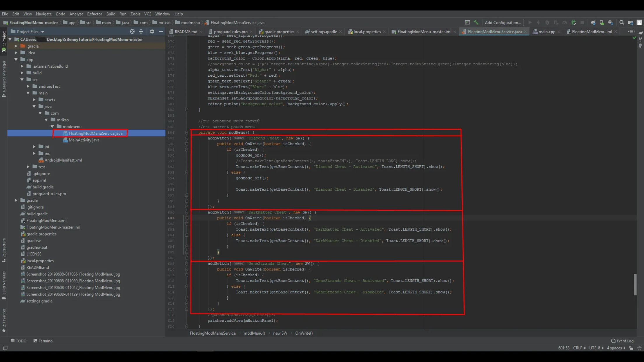The height and width of the screenshot is (362, 644).
Task: Open Event Log
Action: point(622,341)
